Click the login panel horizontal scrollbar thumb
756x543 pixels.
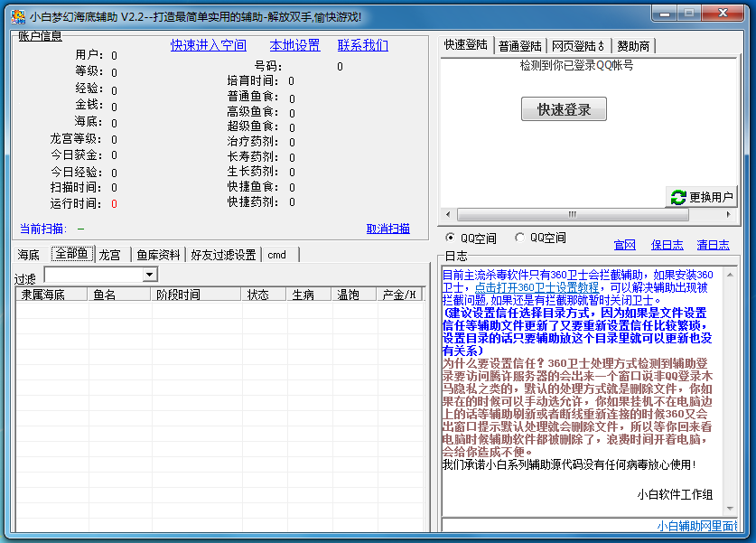tap(573, 215)
